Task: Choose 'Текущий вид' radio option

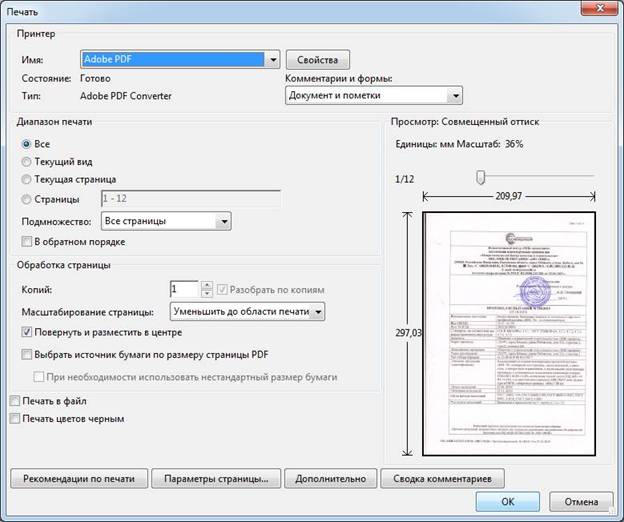Action: (26, 162)
